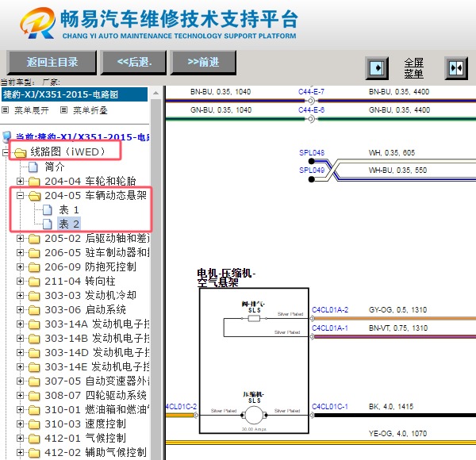This screenshot has width=476, height=460.
Task: Click 菜单折叠 to collapse all menus
Action: pos(90,110)
